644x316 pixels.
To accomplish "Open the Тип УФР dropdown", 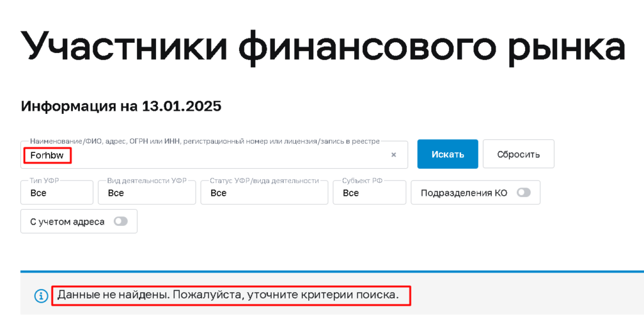I will pyautogui.click(x=57, y=193).
